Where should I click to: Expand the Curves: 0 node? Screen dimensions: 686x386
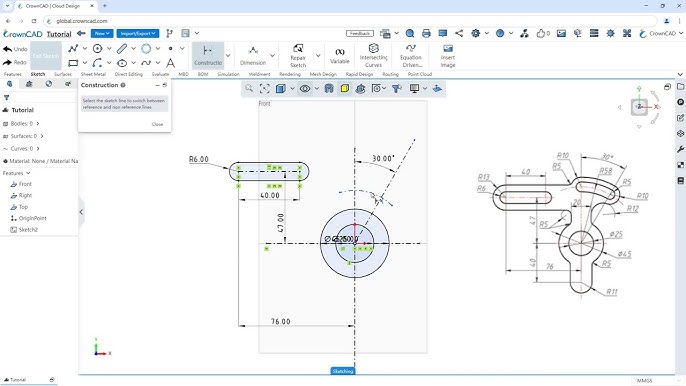(x=38, y=149)
